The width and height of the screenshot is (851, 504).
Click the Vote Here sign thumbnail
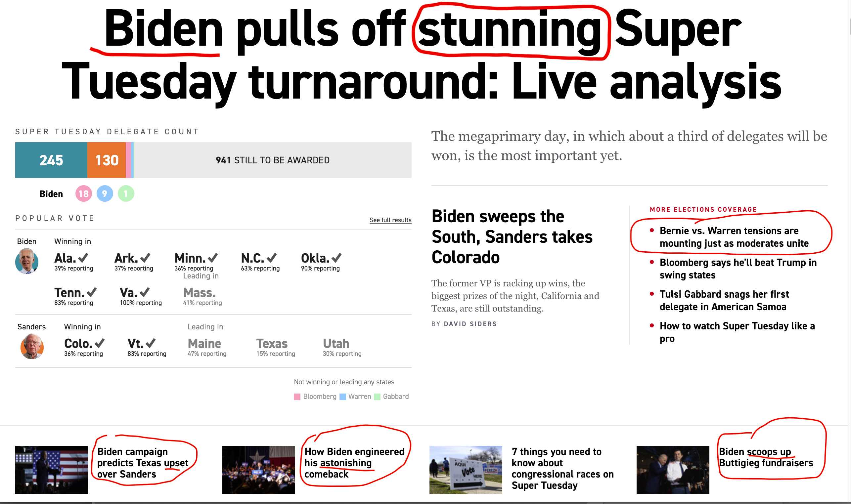click(466, 470)
